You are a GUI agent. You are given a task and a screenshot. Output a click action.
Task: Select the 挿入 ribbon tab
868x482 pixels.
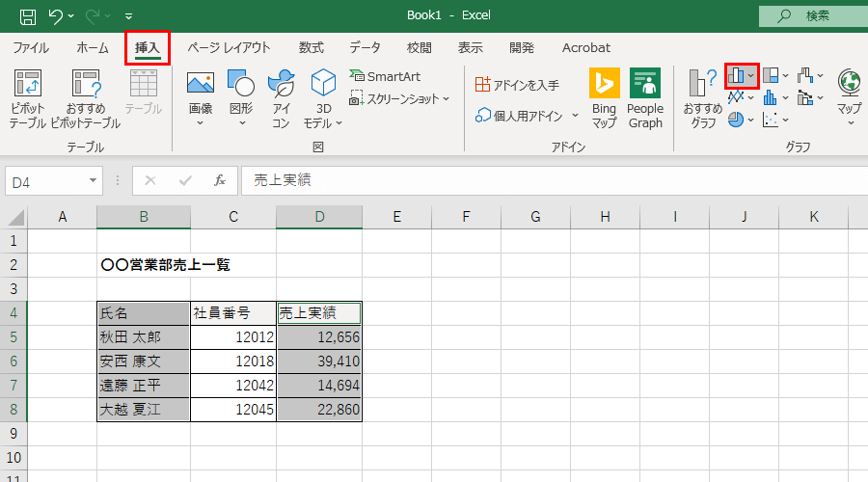(x=148, y=48)
